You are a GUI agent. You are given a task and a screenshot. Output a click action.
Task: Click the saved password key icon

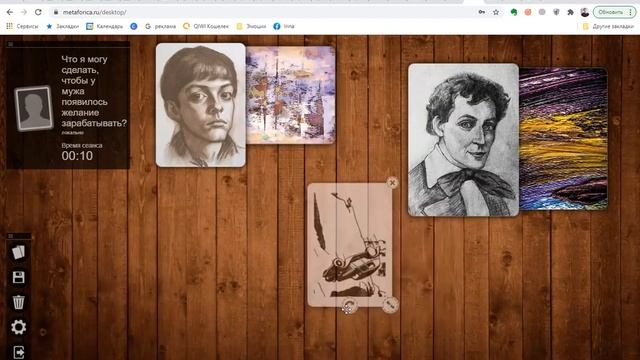[x=482, y=12]
